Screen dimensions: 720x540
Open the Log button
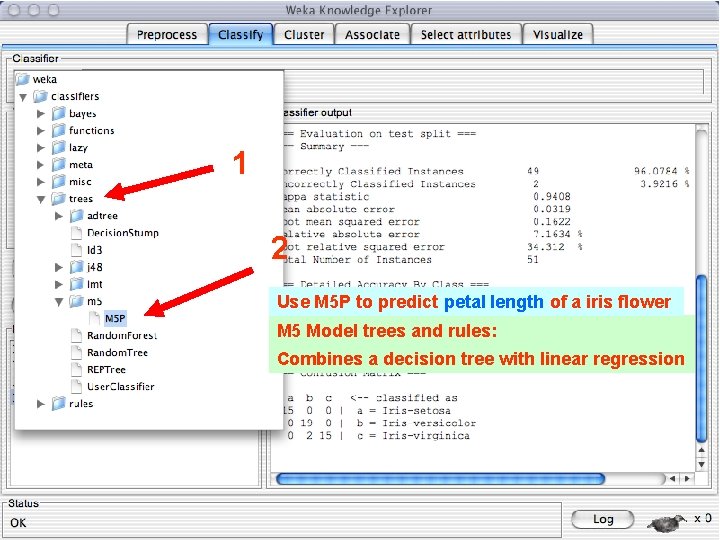[x=603, y=519]
